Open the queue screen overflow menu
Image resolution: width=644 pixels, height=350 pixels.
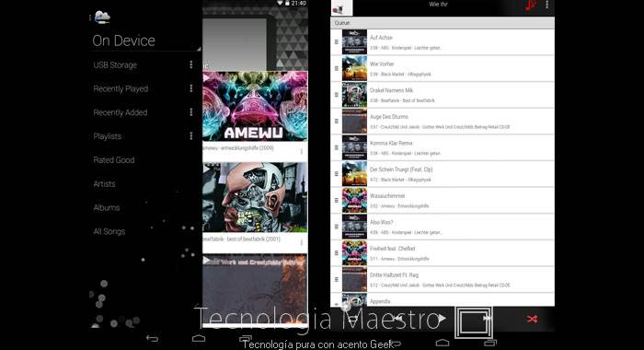point(547,5)
